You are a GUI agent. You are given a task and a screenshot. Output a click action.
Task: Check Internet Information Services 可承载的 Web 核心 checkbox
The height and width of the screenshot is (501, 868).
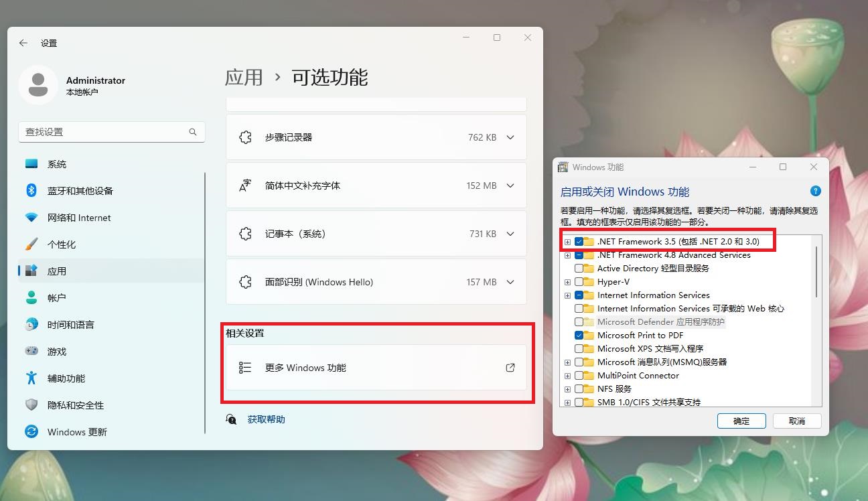coord(579,309)
